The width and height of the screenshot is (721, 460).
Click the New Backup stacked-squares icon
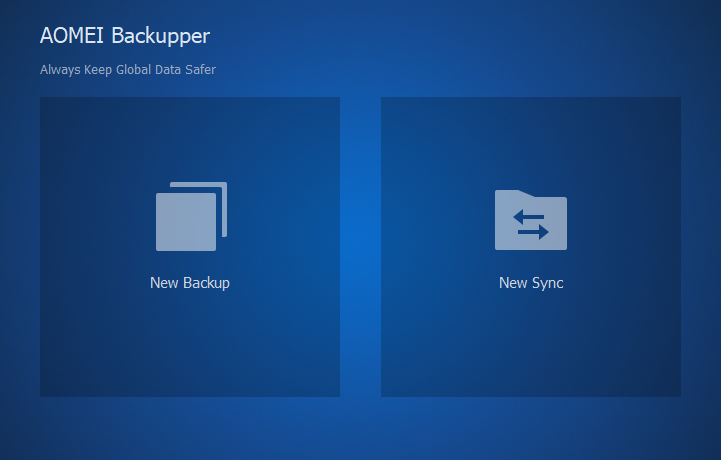pyautogui.click(x=191, y=216)
